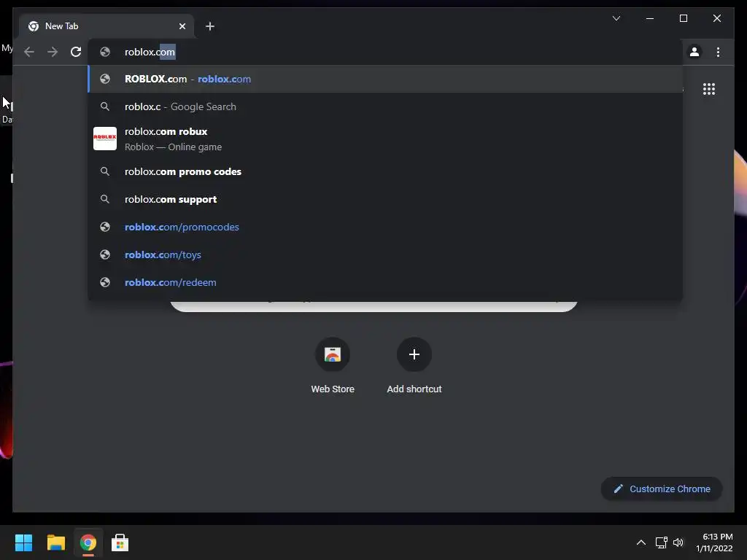The height and width of the screenshot is (560, 747).
Task: Click the network icon in system tray
Action: click(x=661, y=542)
